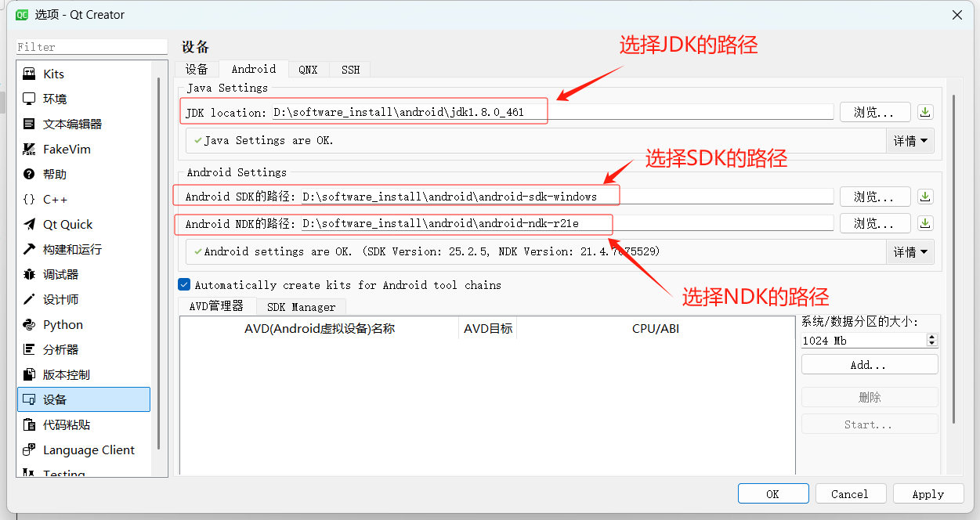Click the FakeVim icon
Image resolution: width=980 pixels, height=520 pixels.
[29, 149]
